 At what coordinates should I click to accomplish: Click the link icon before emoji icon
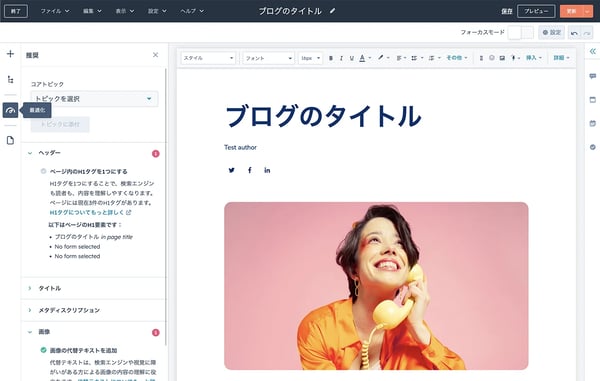coord(481,58)
